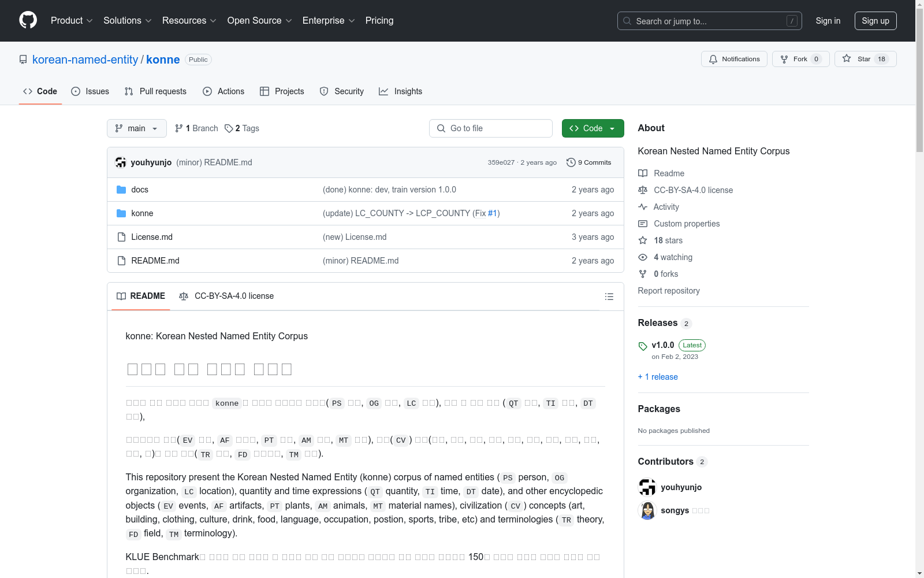Open the Issues tab
Screen dimensions: 924x578
pyautogui.click(x=90, y=91)
